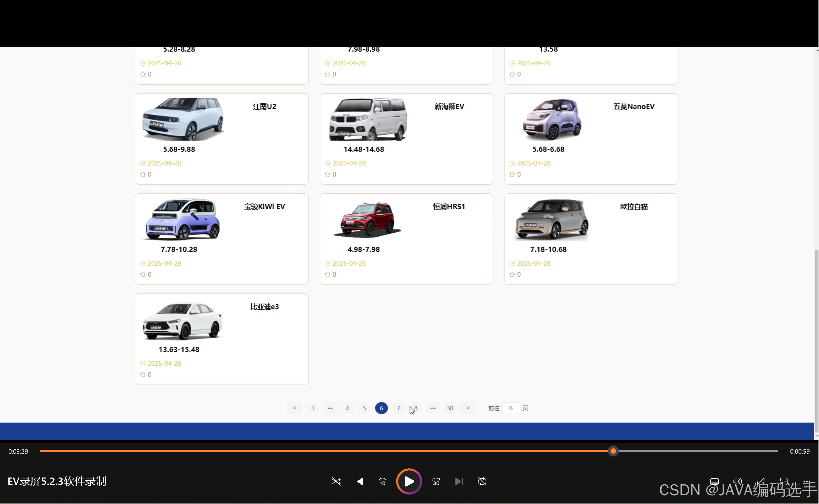
Task: Toggle repeat mode in the video player
Action: [x=482, y=482]
